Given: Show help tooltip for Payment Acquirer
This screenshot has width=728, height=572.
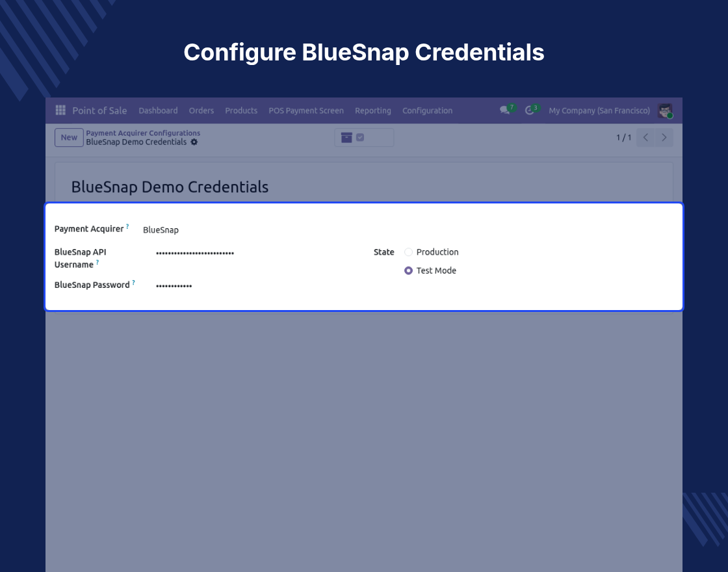Looking at the screenshot, I should [x=127, y=227].
